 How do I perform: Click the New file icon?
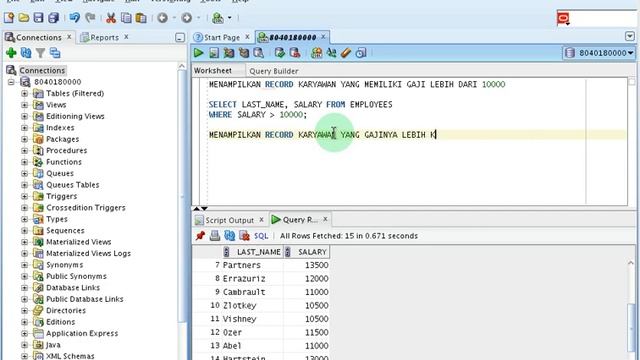pyautogui.click(x=9, y=18)
